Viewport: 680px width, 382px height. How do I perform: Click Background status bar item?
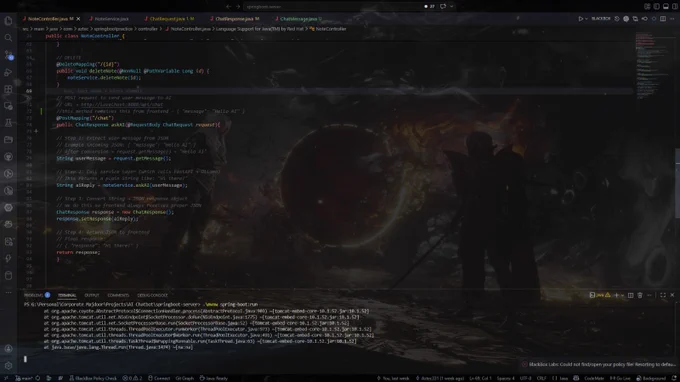pos(651,379)
